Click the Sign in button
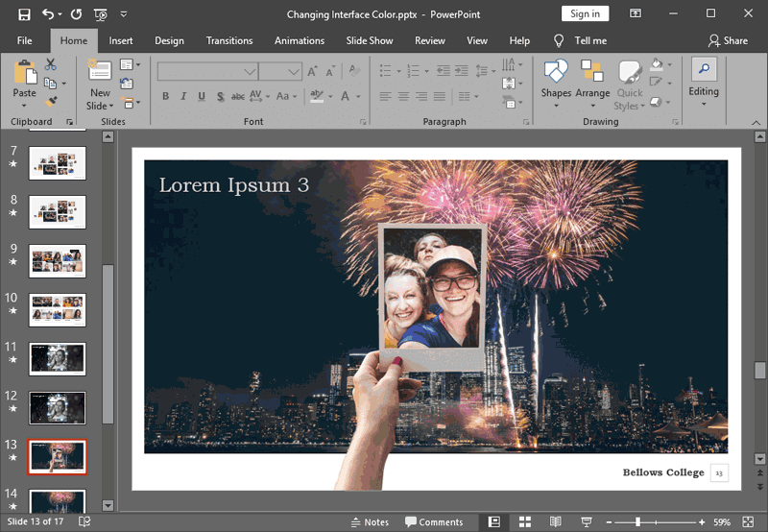Image resolution: width=768 pixels, height=532 pixels. click(585, 14)
